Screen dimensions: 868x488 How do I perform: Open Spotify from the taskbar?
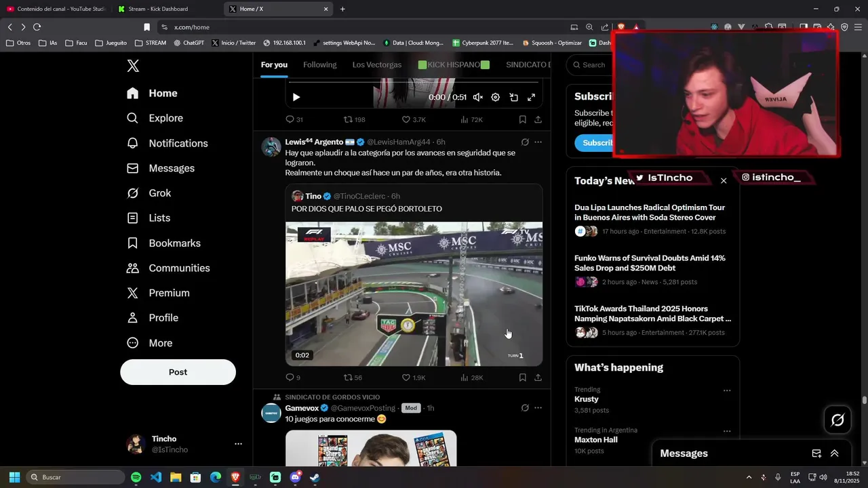(x=136, y=477)
